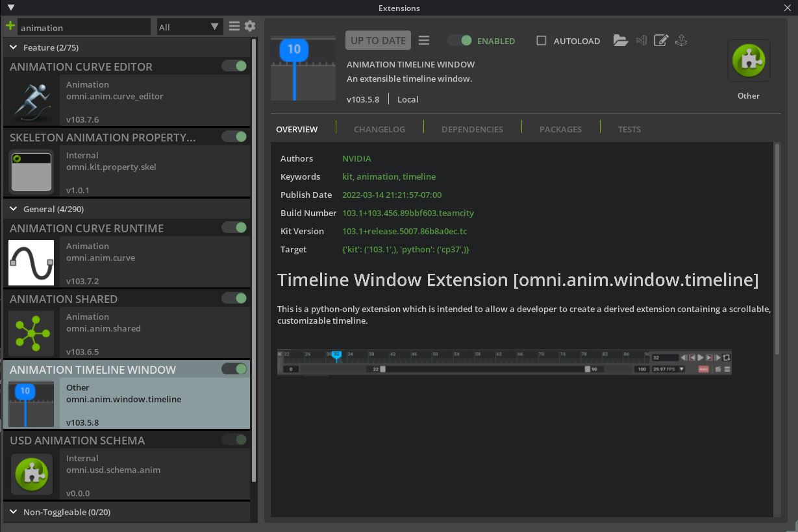
Task: Click version 'v103.5.8' in details header
Action: click(363, 99)
